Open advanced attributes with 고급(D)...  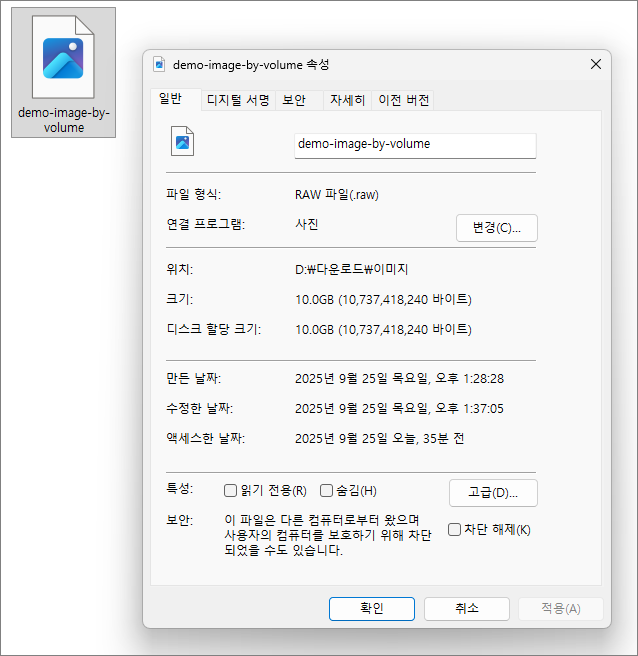[x=493, y=492]
